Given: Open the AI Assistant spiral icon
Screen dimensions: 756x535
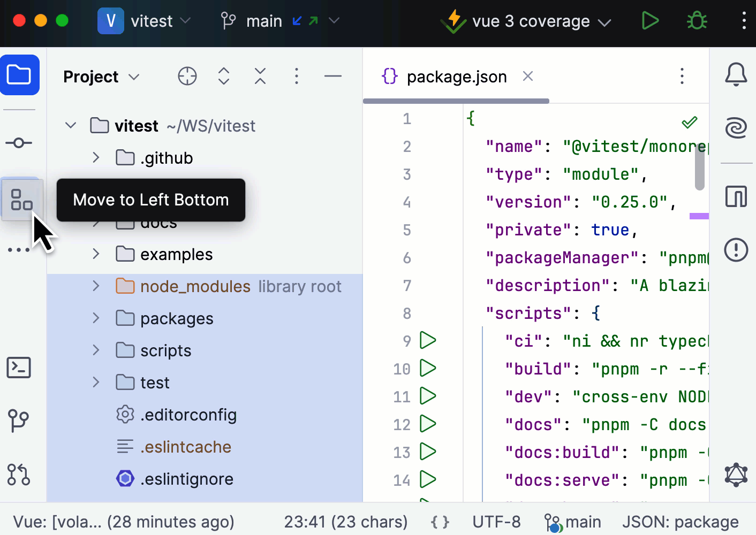Looking at the screenshot, I should click(x=736, y=128).
